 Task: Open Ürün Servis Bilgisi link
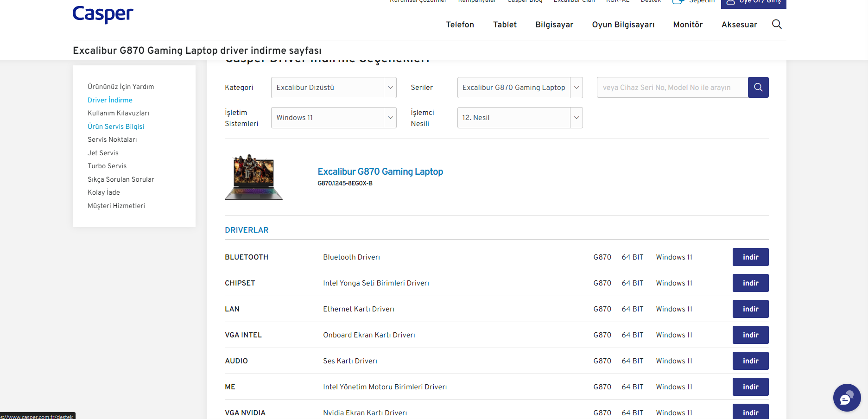[x=116, y=127]
